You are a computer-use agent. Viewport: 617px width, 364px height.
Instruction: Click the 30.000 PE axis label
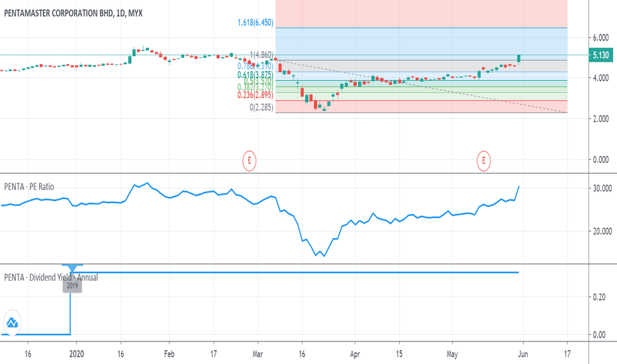(602, 189)
